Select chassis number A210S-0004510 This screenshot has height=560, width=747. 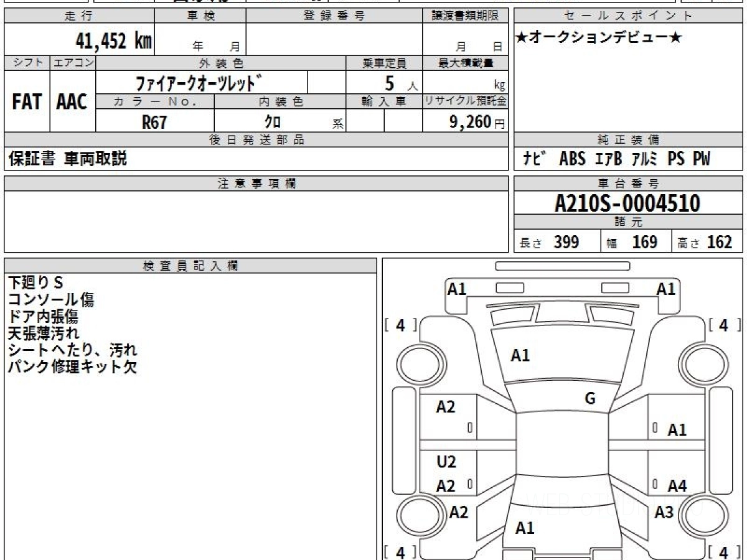[x=627, y=203]
